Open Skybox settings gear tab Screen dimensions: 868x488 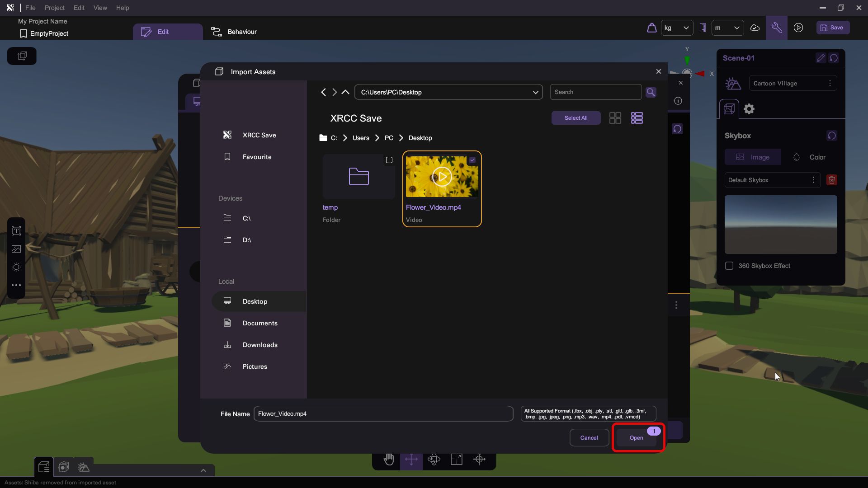749,109
